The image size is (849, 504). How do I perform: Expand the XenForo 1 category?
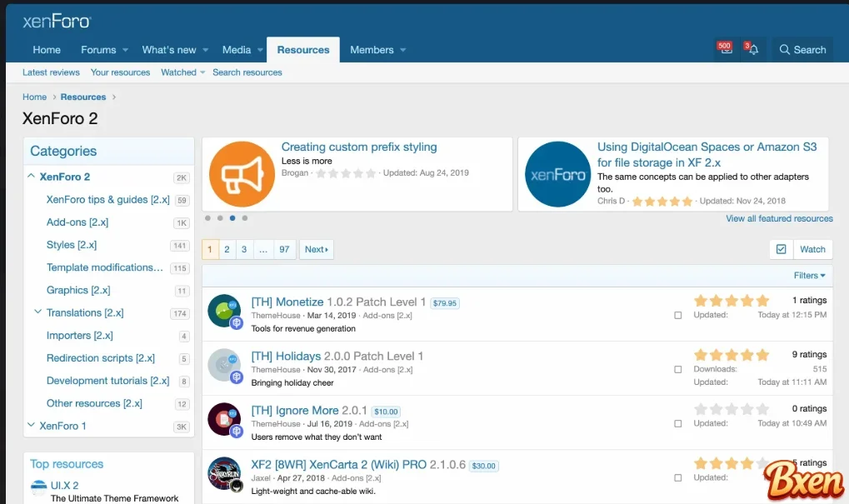coord(31,426)
